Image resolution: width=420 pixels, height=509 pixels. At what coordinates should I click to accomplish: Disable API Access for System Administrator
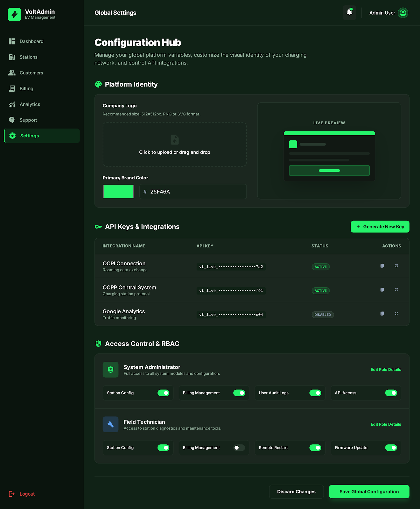(391, 393)
